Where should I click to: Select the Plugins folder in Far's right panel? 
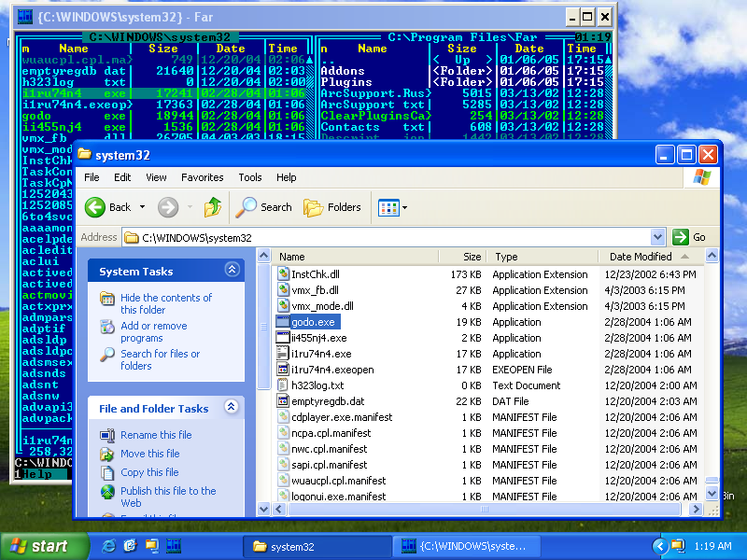click(x=345, y=82)
